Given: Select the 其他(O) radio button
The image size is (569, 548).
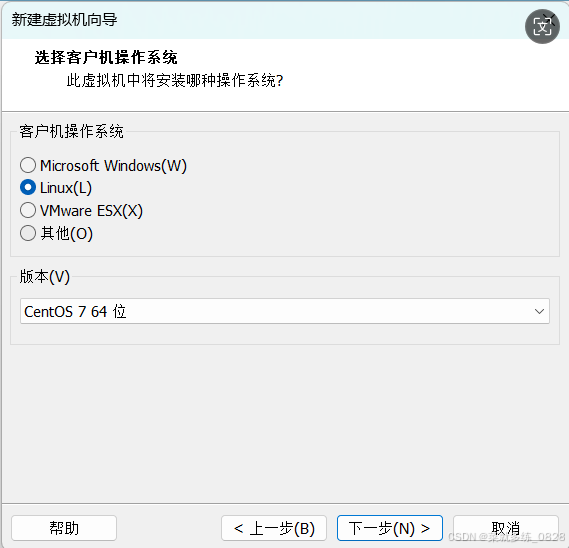Looking at the screenshot, I should 28,233.
